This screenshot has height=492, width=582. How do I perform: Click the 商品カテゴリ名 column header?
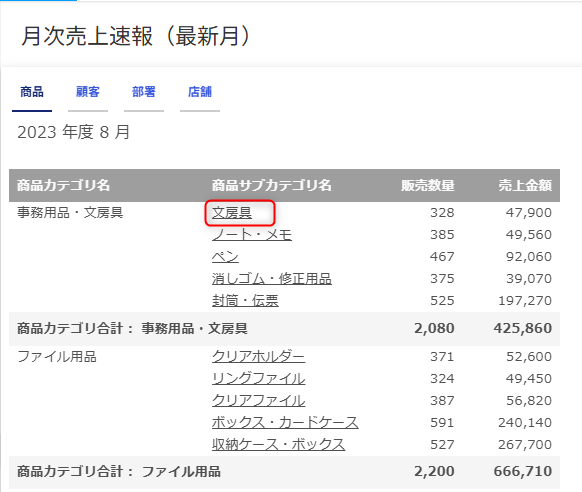[63, 185]
